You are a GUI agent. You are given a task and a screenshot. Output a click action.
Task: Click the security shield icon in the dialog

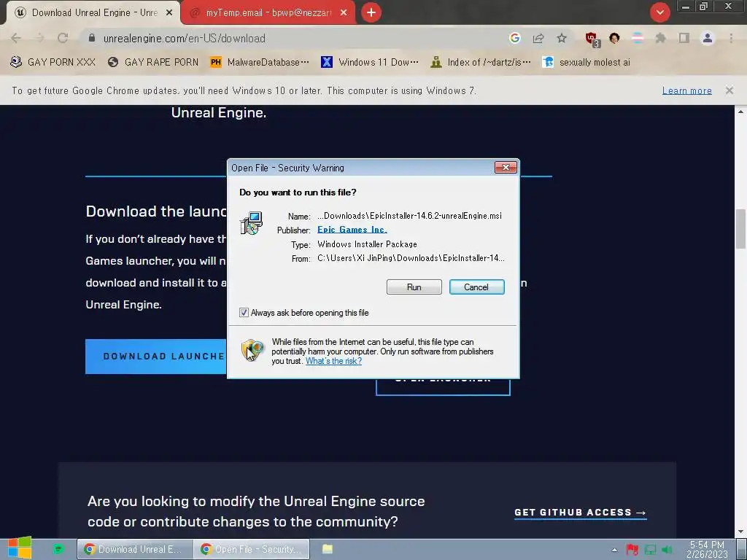click(252, 351)
